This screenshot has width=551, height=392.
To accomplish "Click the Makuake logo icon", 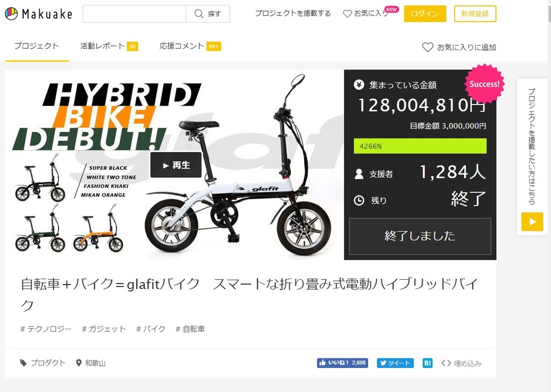I will tap(11, 14).
